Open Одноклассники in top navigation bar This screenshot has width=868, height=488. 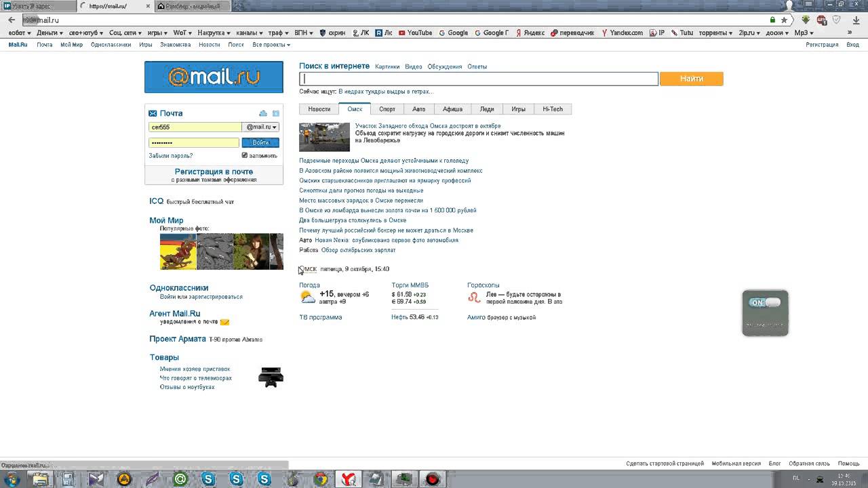[111, 45]
